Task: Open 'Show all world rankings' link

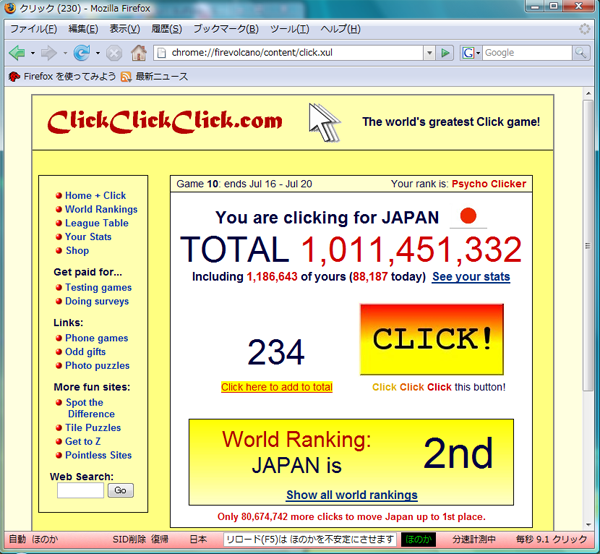Action: point(352,495)
